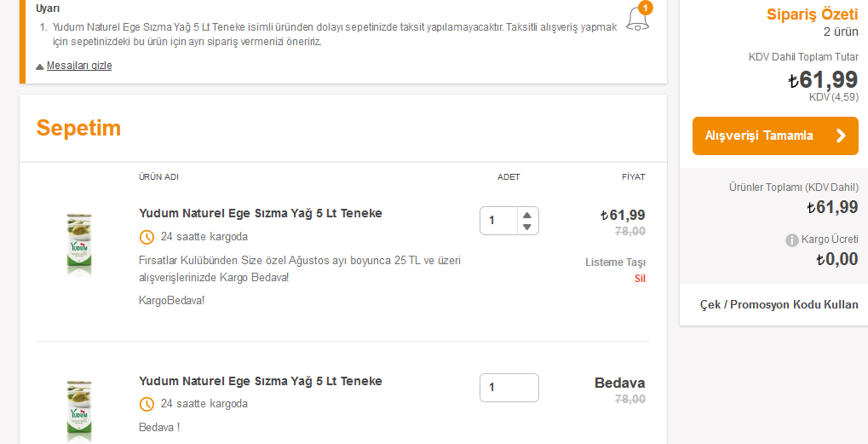Open Çek / Promosyon Kodu Kullan
The image size is (868, 444).
(779, 305)
